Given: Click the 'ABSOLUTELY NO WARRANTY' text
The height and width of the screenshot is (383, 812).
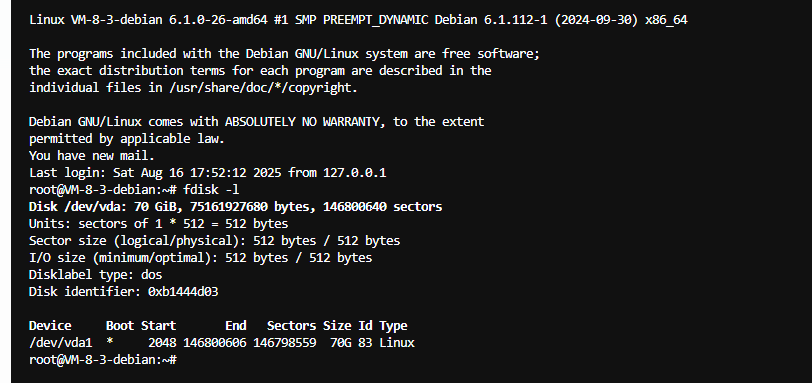Looking at the screenshot, I should point(306,122).
